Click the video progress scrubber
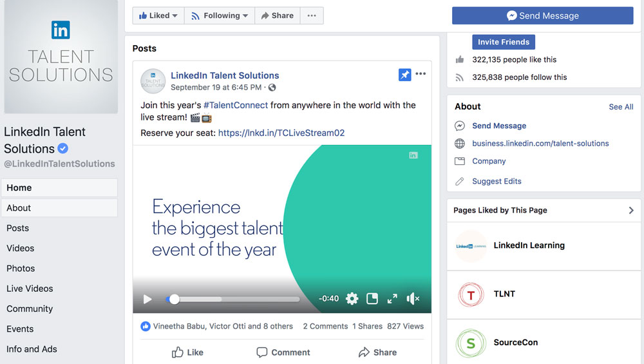The height and width of the screenshot is (364, 644). [174, 299]
